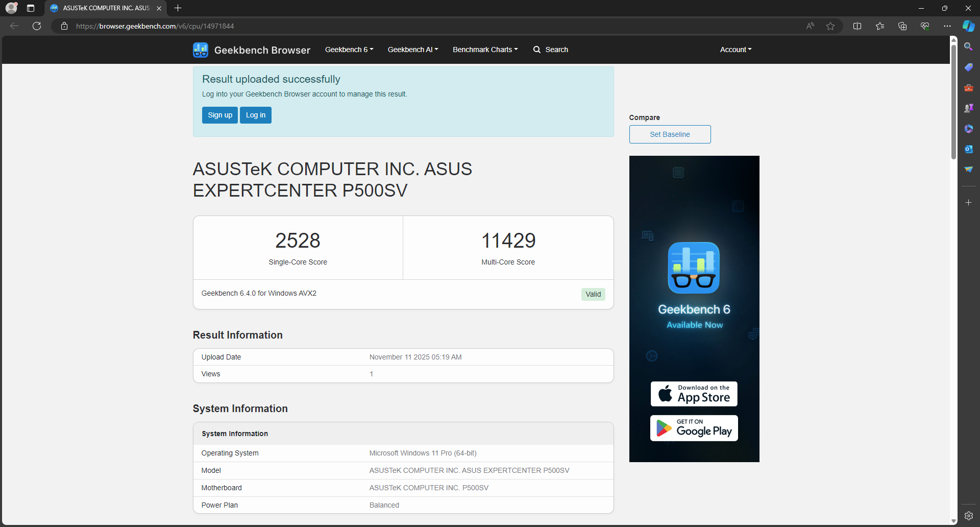The height and width of the screenshot is (527, 980).
Task: Open a new browser tab
Action: click(178, 8)
